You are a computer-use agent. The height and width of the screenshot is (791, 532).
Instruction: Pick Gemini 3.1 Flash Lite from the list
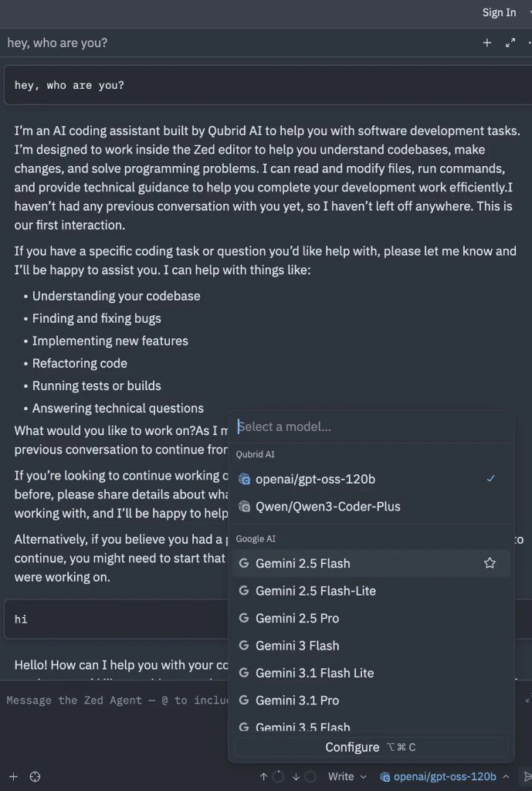pos(371,673)
